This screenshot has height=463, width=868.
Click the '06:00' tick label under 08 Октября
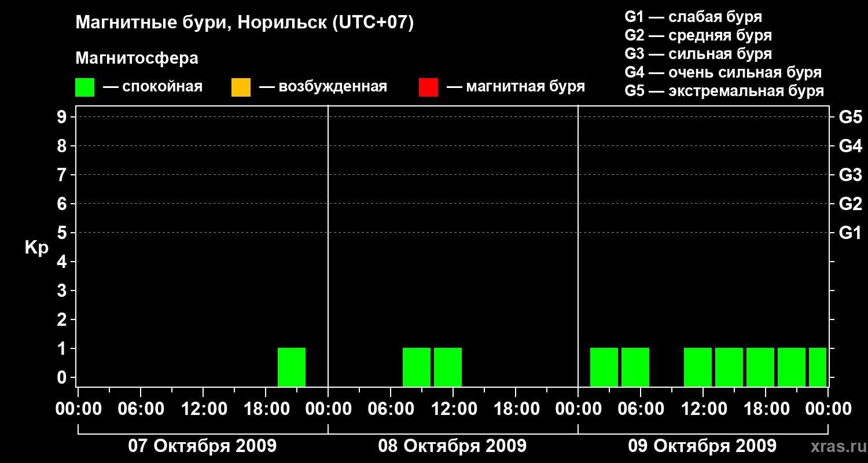click(x=391, y=409)
